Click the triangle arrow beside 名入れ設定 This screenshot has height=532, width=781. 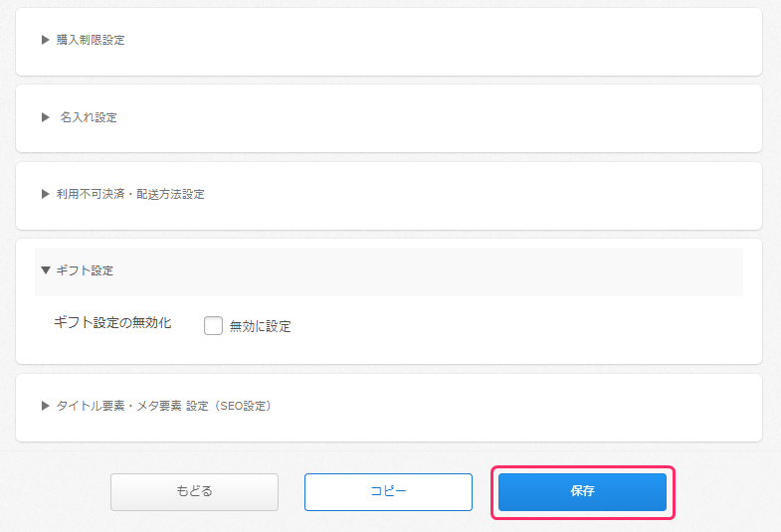45,117
